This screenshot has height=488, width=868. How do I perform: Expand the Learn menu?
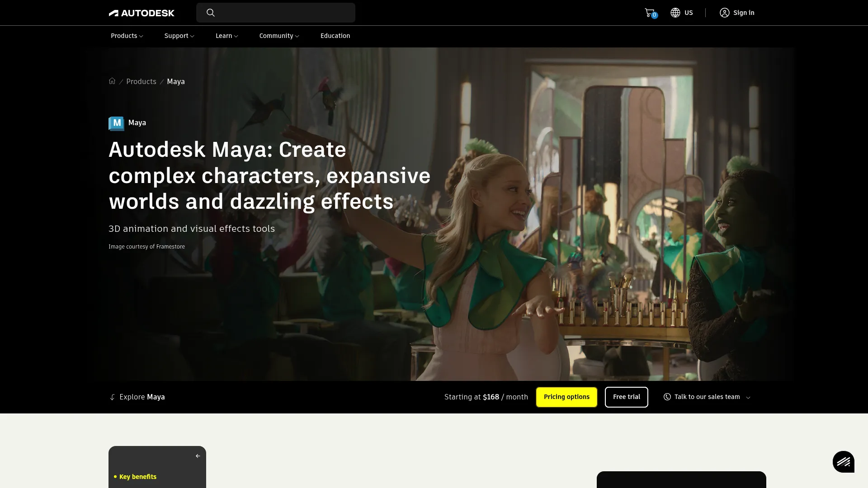click(x=226, y=36)
